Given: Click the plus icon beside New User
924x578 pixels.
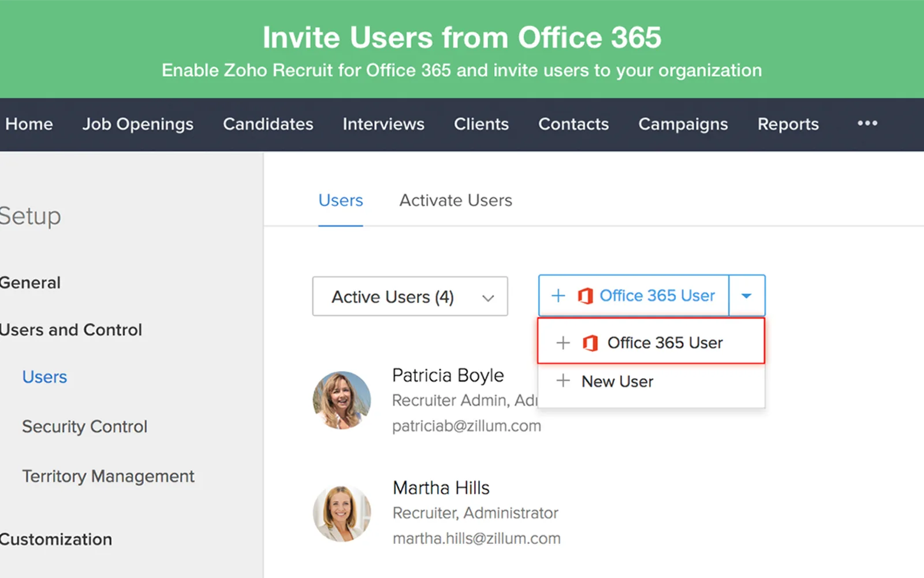Looking at the screenshot, I should 563,381.
